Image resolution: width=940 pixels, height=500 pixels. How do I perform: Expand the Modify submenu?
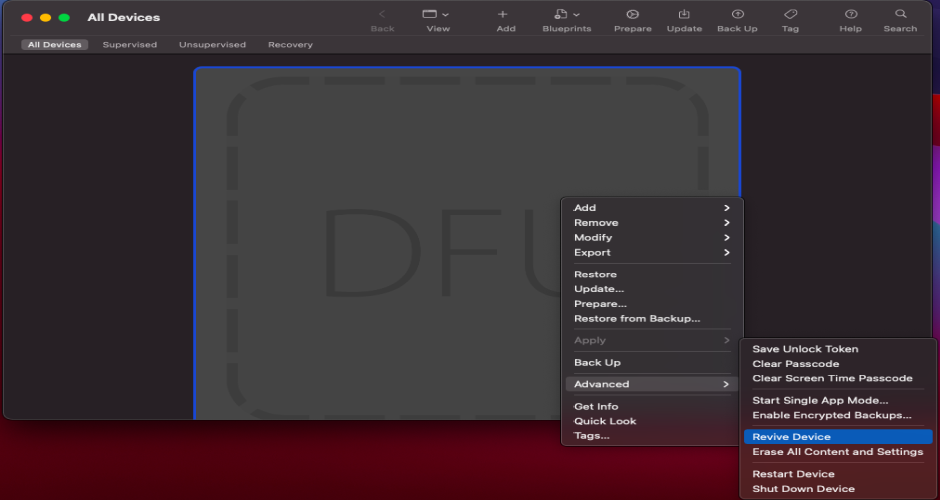(x=651, y=238)
